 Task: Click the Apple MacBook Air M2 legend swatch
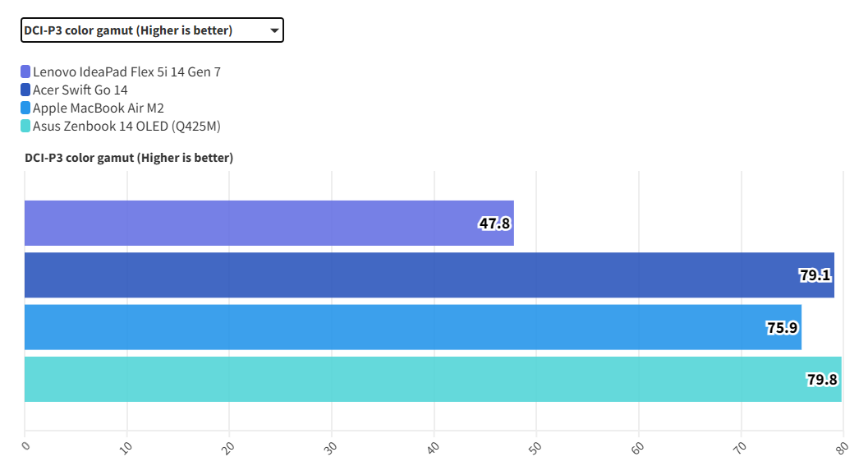click(25, 108)
